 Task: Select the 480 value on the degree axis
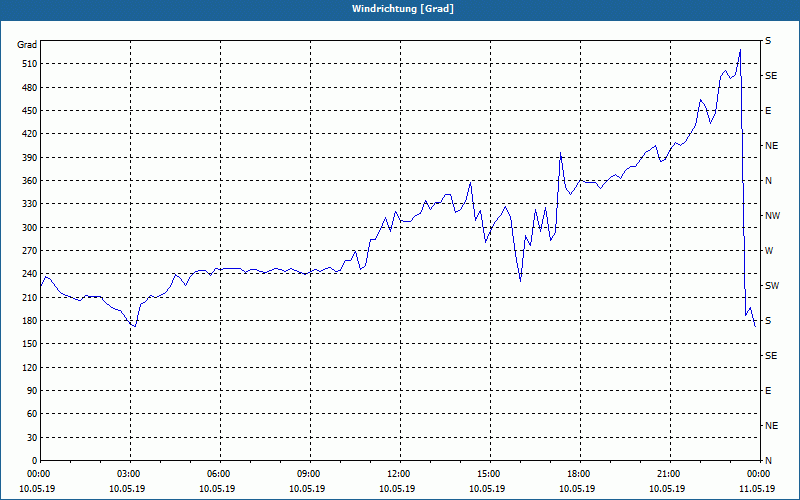(30, 88)
